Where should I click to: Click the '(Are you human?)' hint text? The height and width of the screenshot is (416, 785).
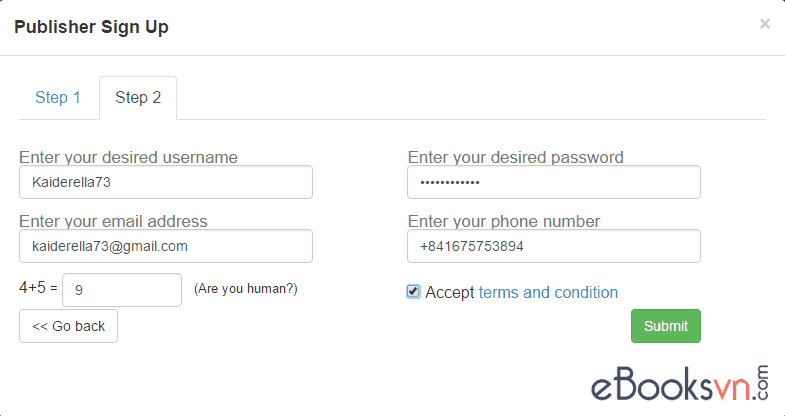click(x=246, y=289)
